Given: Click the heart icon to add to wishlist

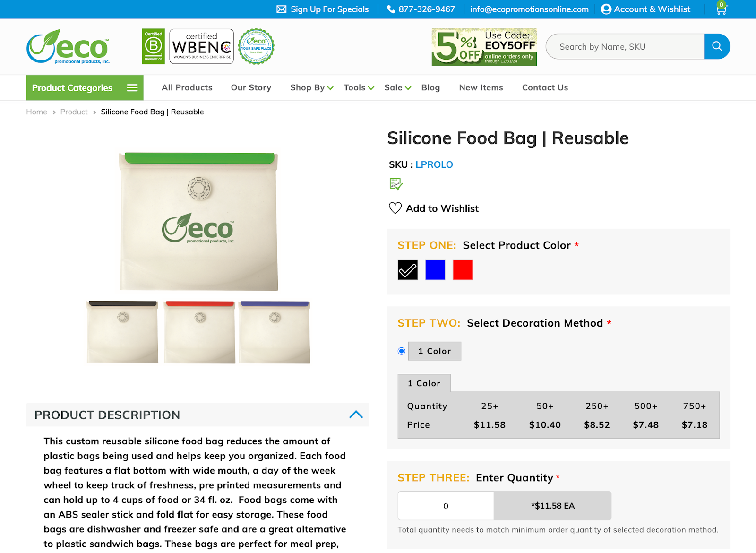Looking at the screenshot, I should click(x=395, y=207).
